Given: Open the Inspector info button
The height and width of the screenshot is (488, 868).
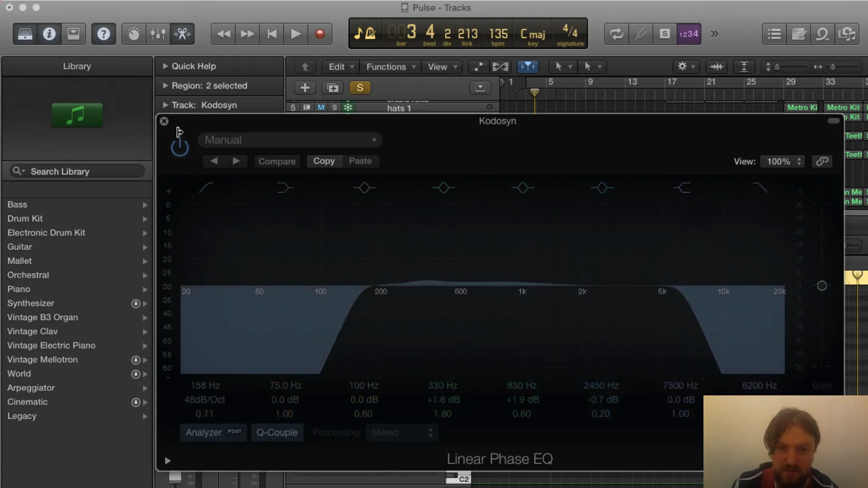Looking at the screenshot, I should click(49, 34).
